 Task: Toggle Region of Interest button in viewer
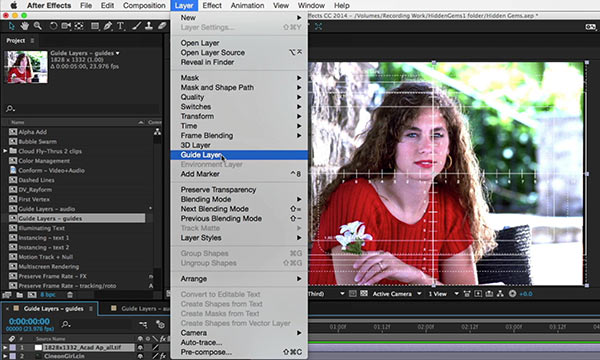352,293
